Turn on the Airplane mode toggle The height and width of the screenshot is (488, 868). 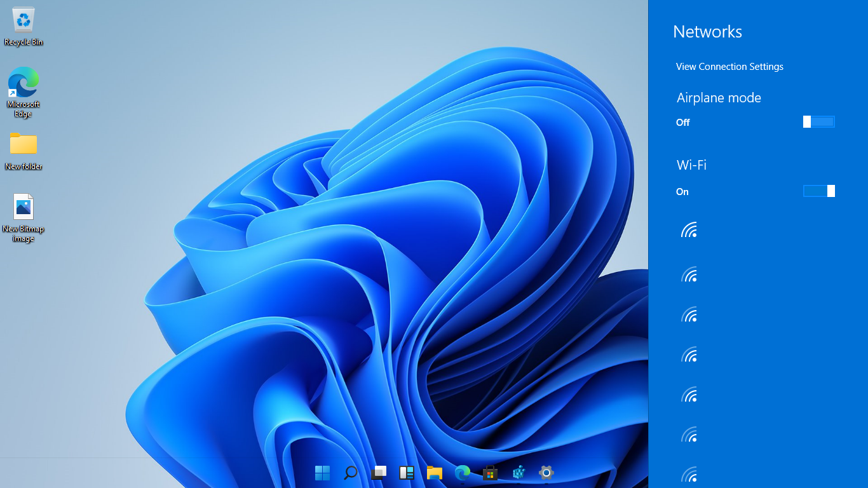click(818, 122)
